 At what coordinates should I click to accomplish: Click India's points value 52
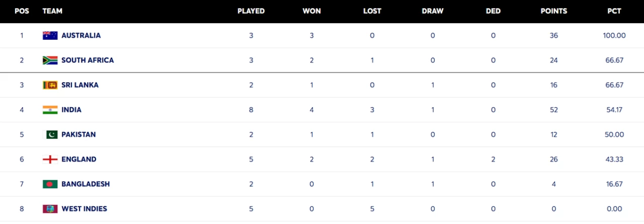pyautogui.click(x=553, y=110)
